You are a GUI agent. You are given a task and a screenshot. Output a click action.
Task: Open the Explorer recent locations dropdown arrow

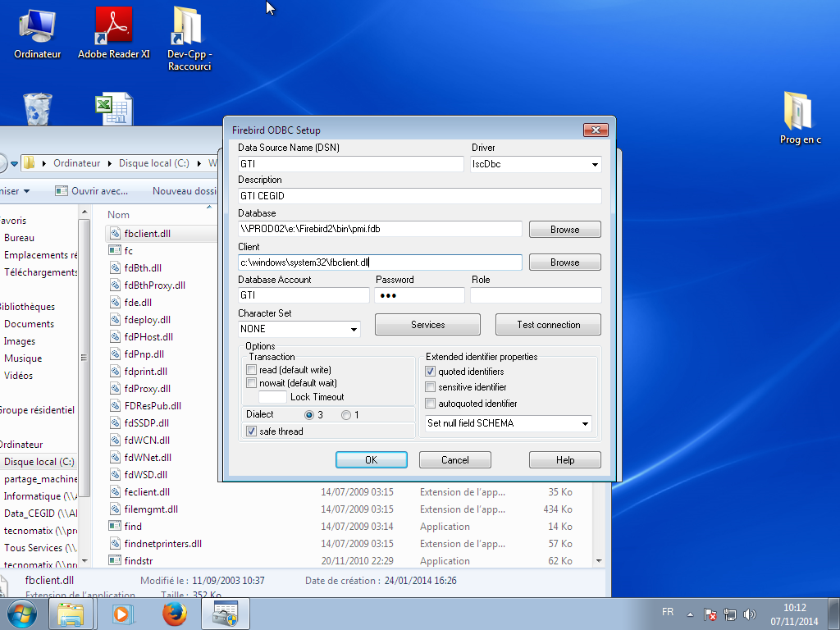coord(15,163)
